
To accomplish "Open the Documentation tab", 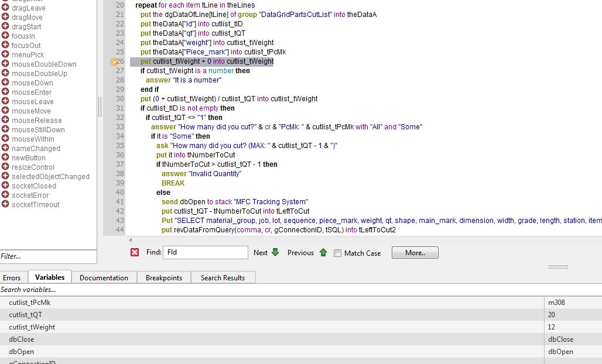I will [104, 277].
